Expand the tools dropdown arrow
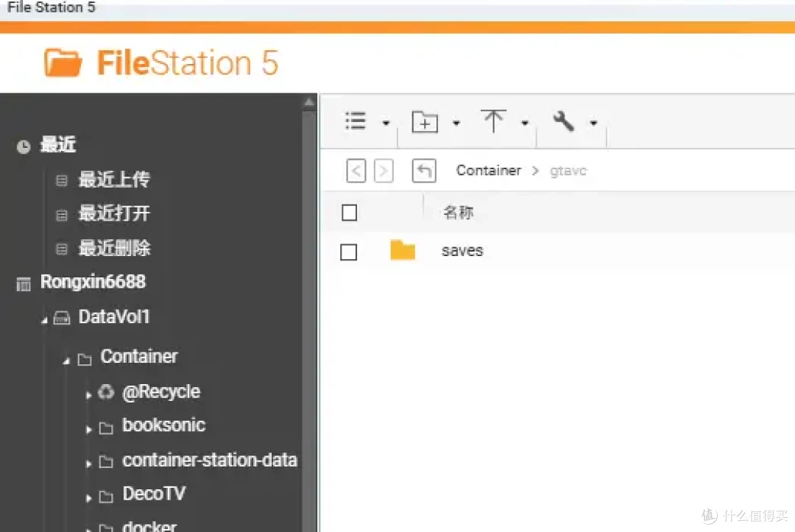Screen dimensions: 795x532 tap(593, 123)
